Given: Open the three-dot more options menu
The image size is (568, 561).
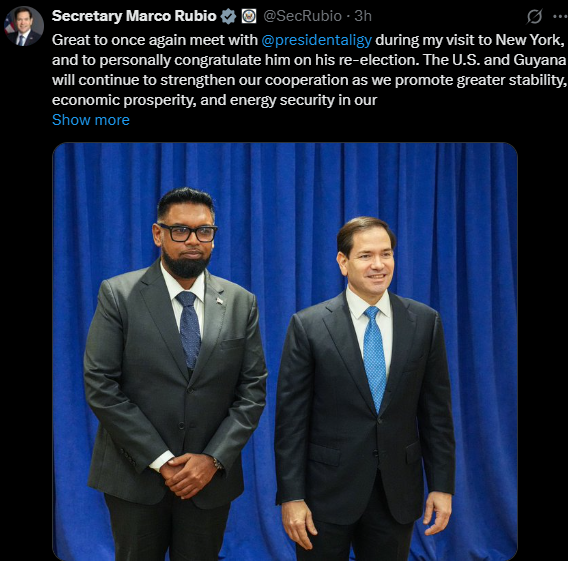Looking at the screenshot, I should (560, 16).
